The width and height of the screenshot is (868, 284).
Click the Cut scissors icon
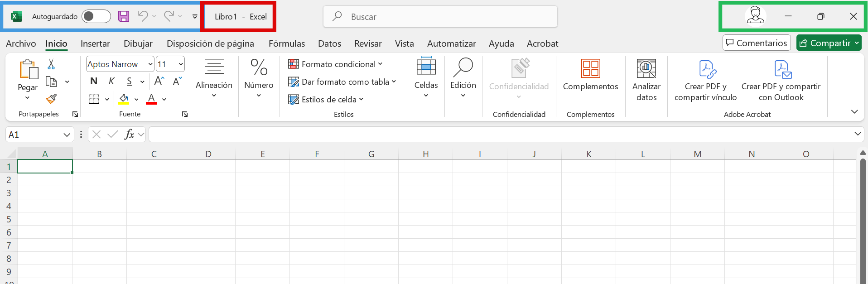pos(51,64)
